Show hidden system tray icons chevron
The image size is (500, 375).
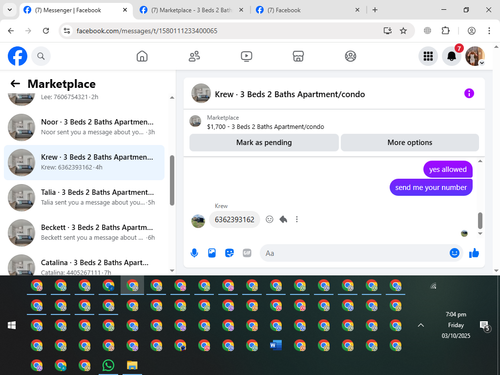421,325
